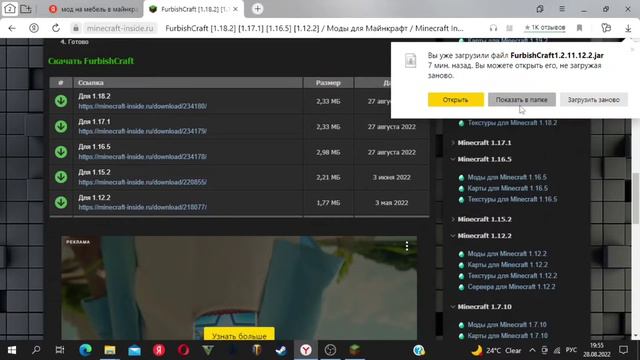
Task: Open Текстуры для Minecraft 1.12.2 link
Action: point(512,276)
